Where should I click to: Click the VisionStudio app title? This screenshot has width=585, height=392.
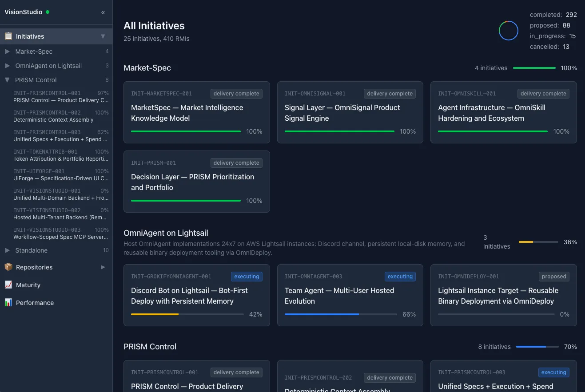(x=24, y=12)
